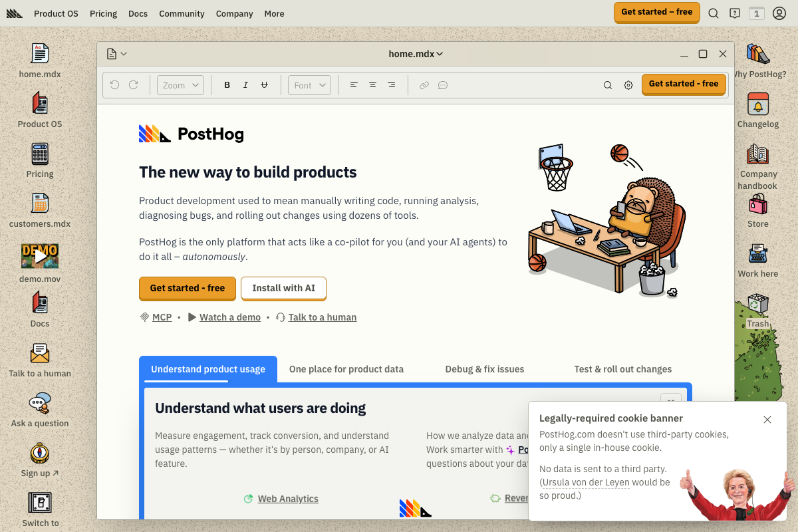Open the Pricing menu item
This screenshot has width=798, height=532.
[103, 13]
